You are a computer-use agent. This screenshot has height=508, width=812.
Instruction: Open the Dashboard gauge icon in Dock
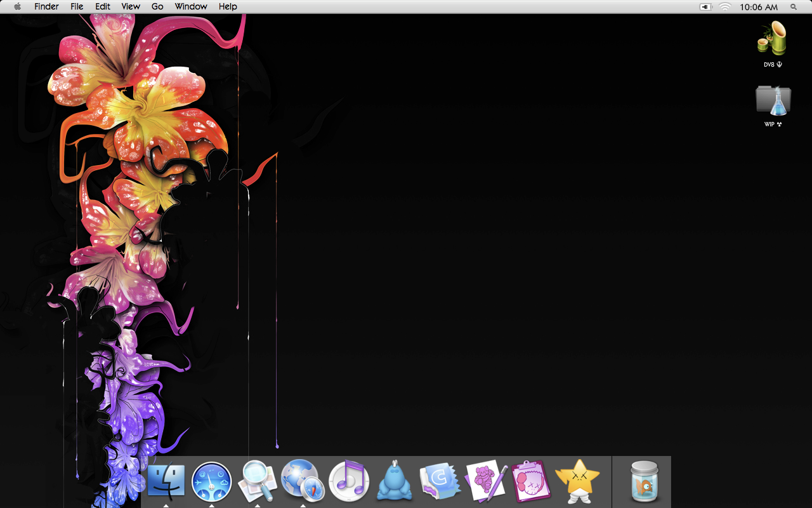tap(211, 482)
